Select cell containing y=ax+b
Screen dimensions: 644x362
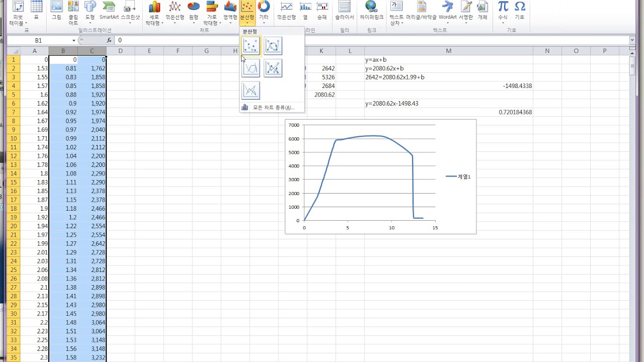tap(449, 60)
